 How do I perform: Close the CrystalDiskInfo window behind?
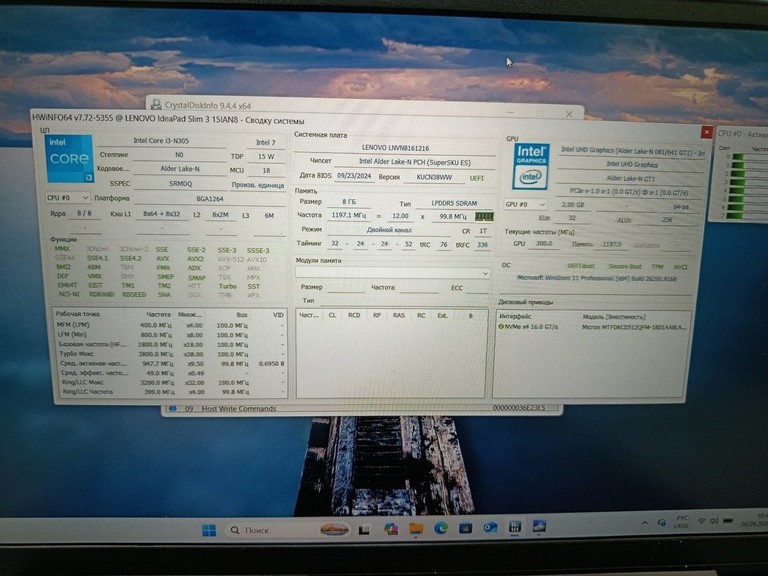click(x=569, y=114)
